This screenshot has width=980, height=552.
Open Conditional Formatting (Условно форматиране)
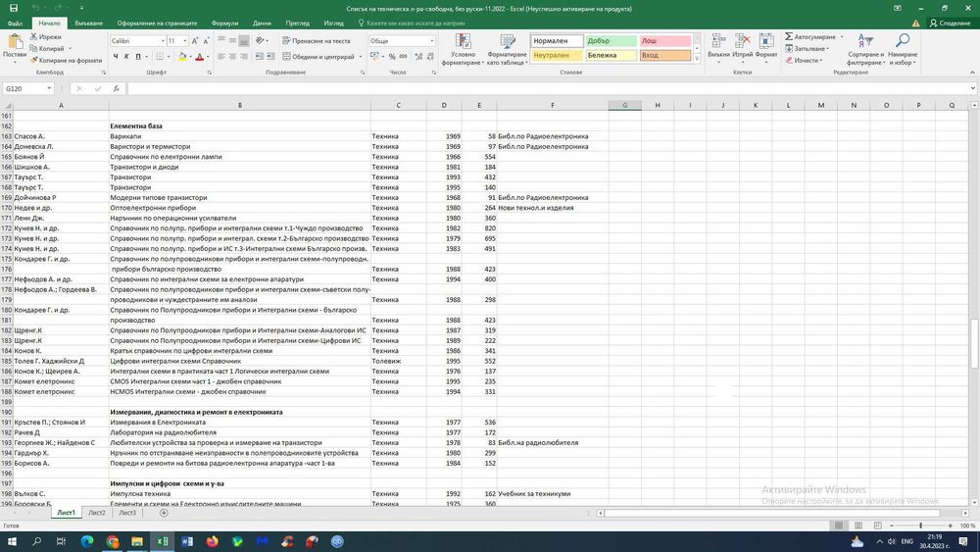coord(464,49)
